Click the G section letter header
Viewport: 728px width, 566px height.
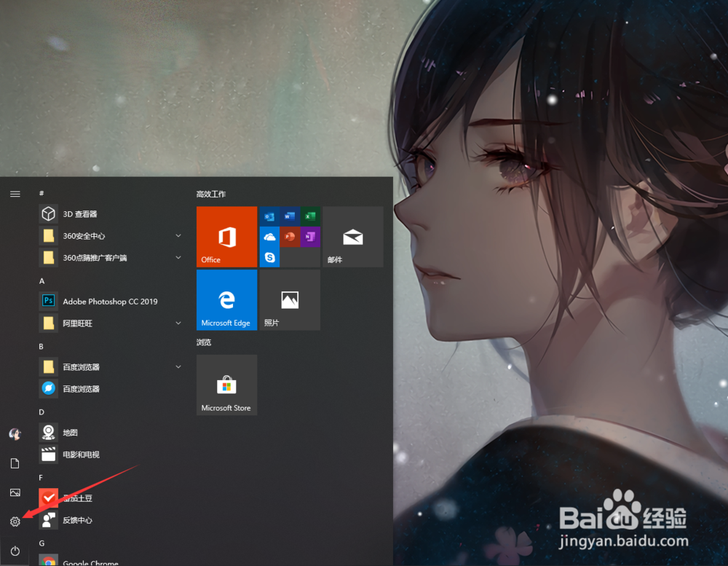click(41, 543)
